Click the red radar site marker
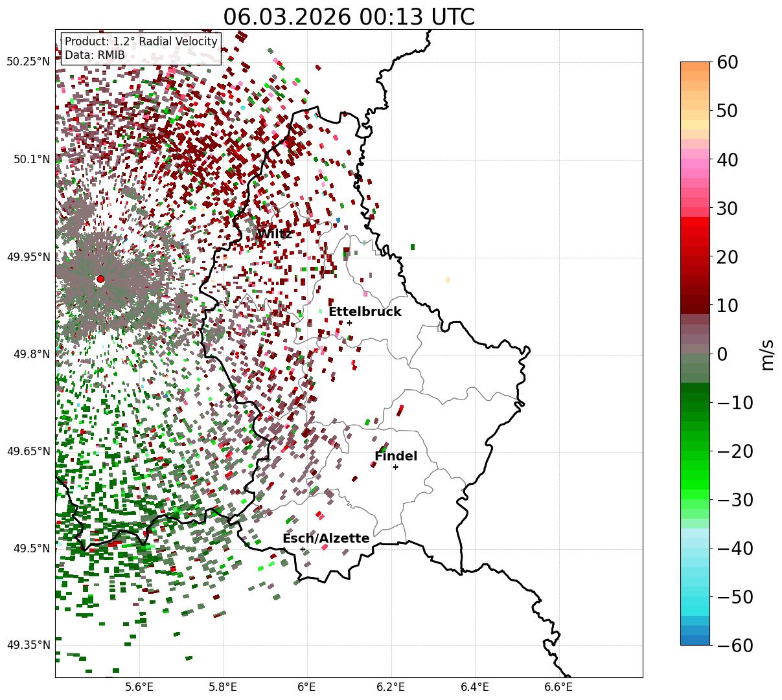Viewport: 782px width, 700px height. click(x=100, y=279)
